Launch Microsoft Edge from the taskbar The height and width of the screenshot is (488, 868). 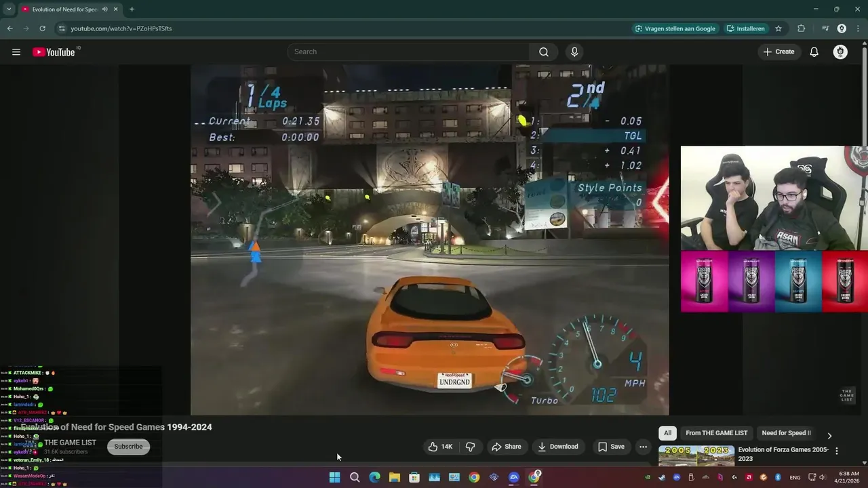point(374,477)
